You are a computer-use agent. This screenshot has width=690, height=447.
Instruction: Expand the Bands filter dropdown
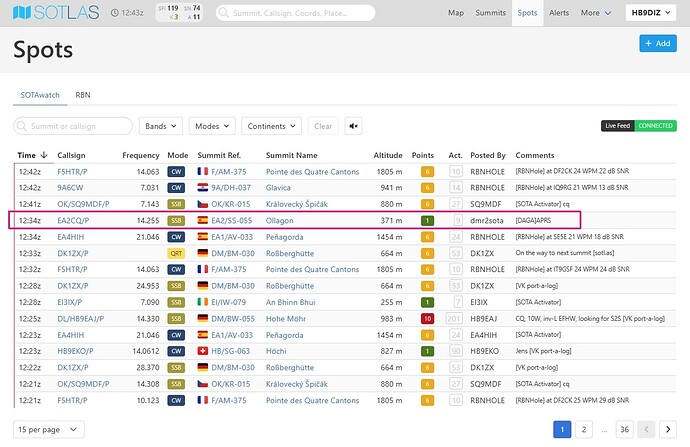161,127
